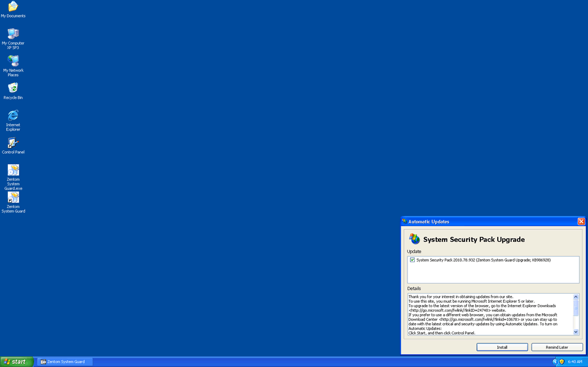Image resolution: width=588 pixels, height=367 pixels.
Task: Expand hidden tray icons with the chevron
Action: [555, 361]
